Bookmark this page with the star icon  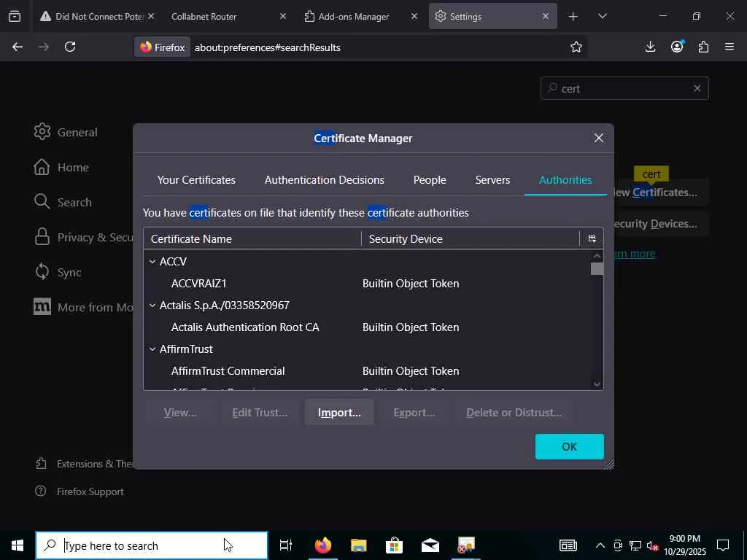pos(576,47)
